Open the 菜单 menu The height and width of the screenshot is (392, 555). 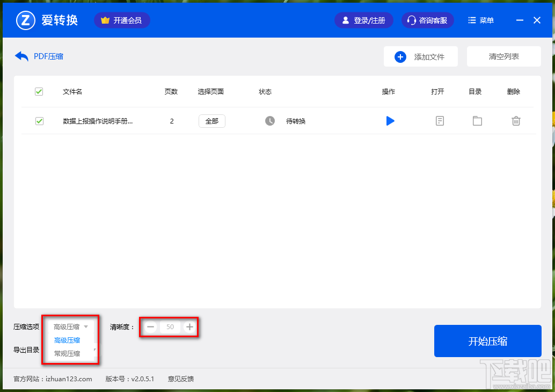pyautogui.click(x=480, y=20)
